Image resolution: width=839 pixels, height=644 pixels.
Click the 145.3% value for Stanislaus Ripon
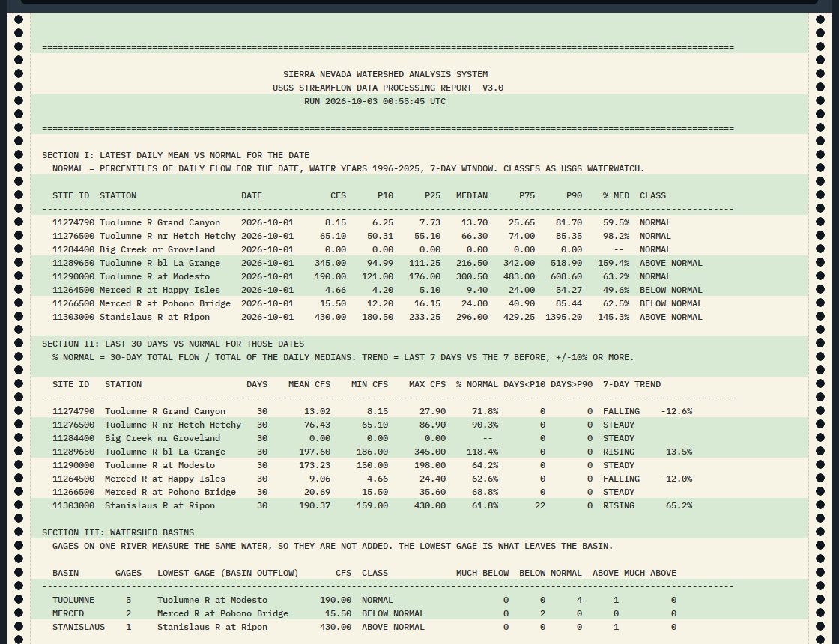tap(614, 318)
